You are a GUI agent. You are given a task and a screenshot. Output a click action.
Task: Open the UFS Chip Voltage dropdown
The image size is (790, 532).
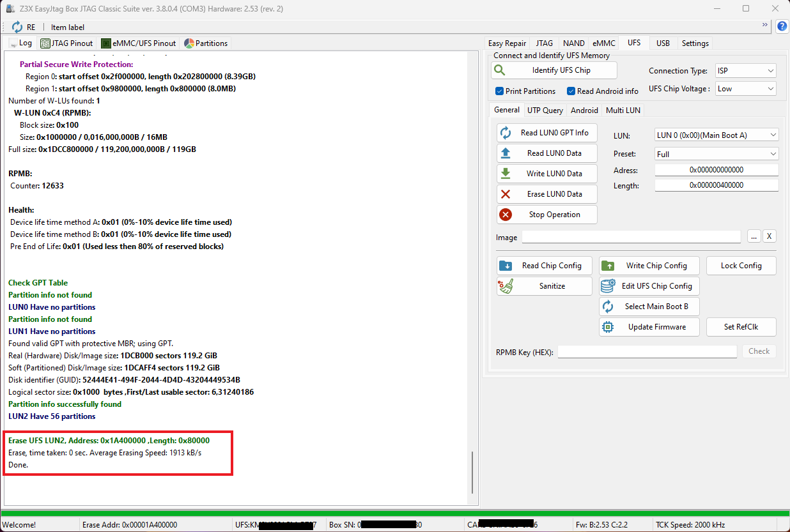tap(745, 89)
